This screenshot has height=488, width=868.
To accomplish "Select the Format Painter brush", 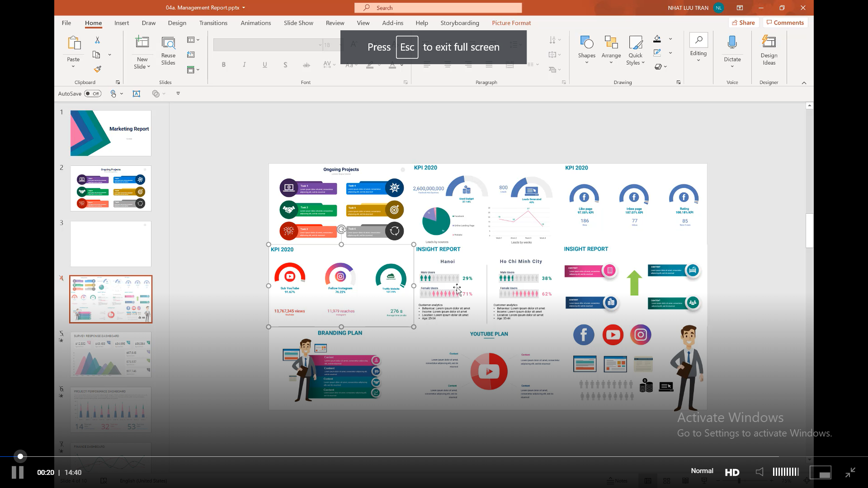I will pyautogui.click(x=97, y=69).
